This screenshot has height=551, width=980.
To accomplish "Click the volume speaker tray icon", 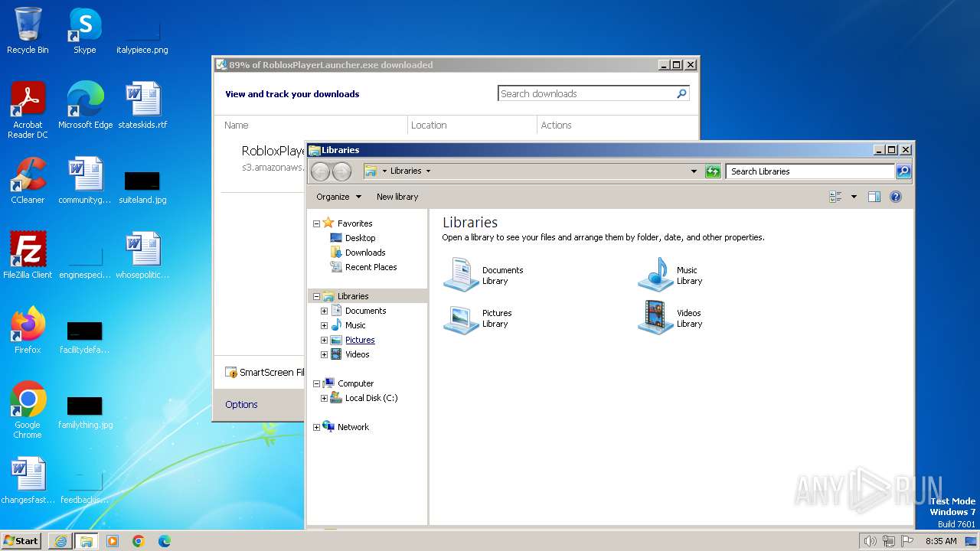I will tap(870, 541).
